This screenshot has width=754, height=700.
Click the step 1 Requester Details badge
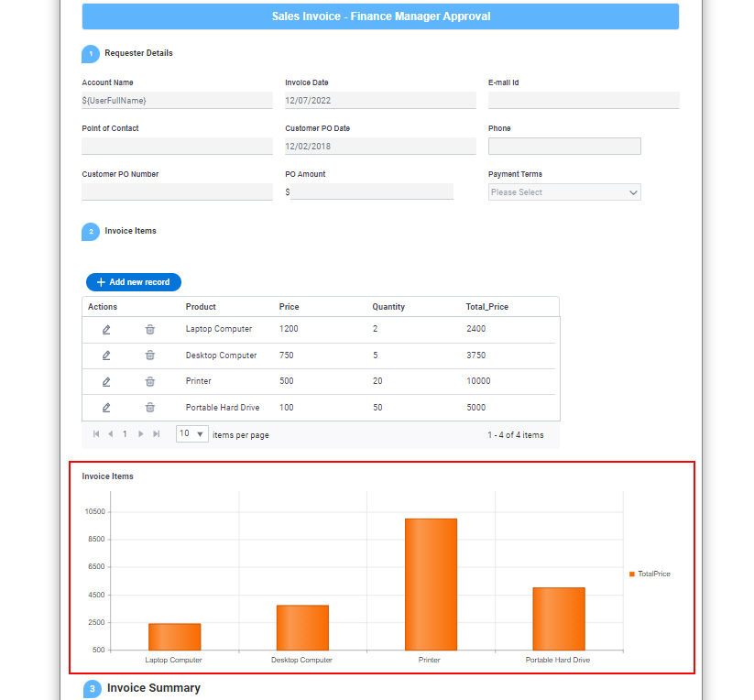(x=91, y=54)
